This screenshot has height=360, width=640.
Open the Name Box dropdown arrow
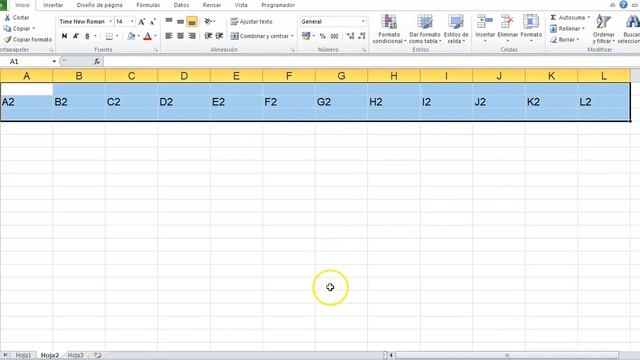[54, 62]
